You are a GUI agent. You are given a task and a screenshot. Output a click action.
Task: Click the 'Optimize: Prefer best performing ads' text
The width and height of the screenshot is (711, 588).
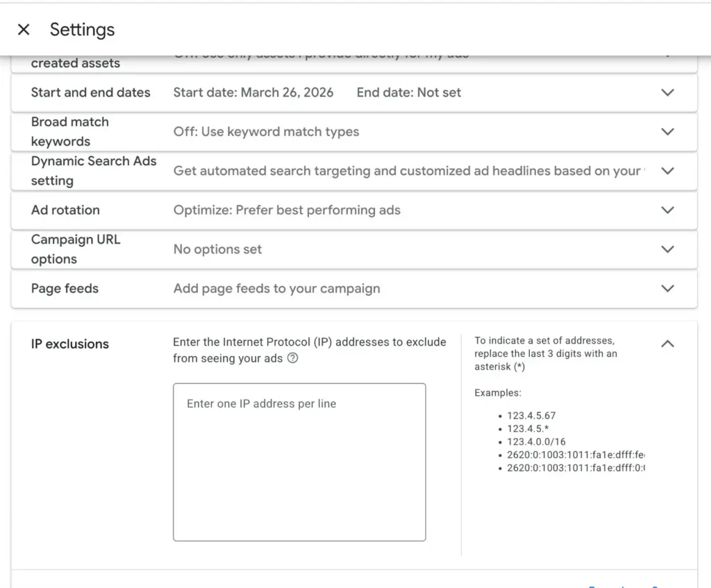(x=285, y=210)
